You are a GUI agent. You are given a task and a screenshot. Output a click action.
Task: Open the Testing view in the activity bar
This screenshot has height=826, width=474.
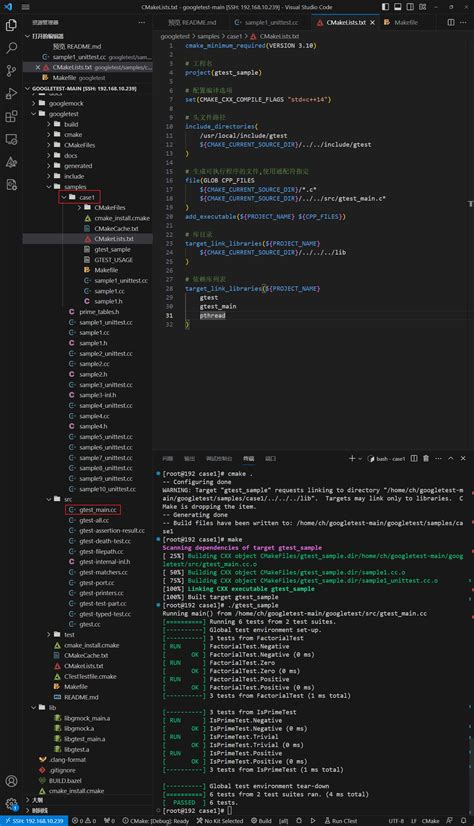[11, 184]
